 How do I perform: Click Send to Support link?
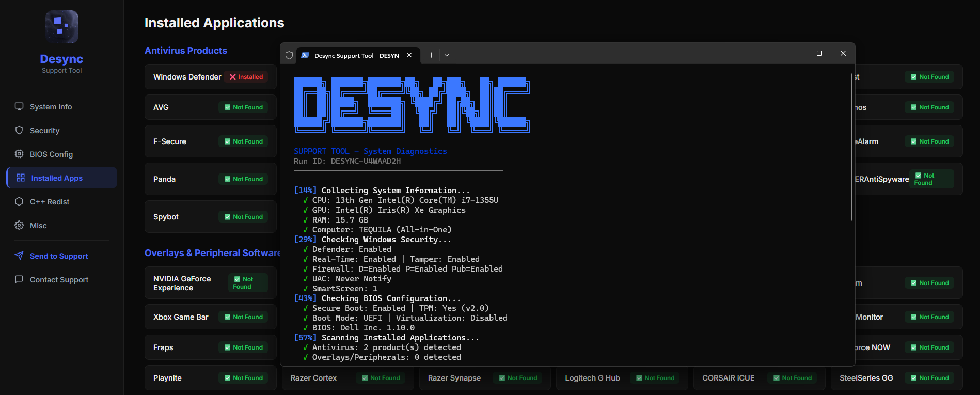(x=61, y=256)
